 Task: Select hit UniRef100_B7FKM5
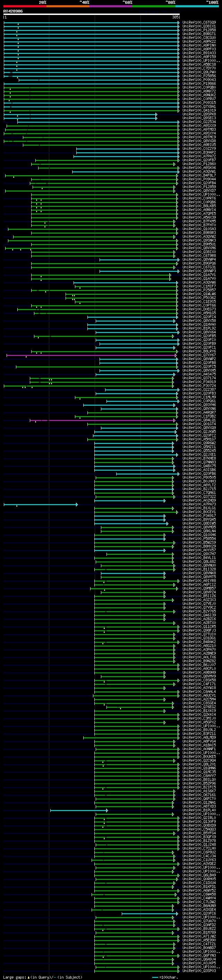[199, 221]
